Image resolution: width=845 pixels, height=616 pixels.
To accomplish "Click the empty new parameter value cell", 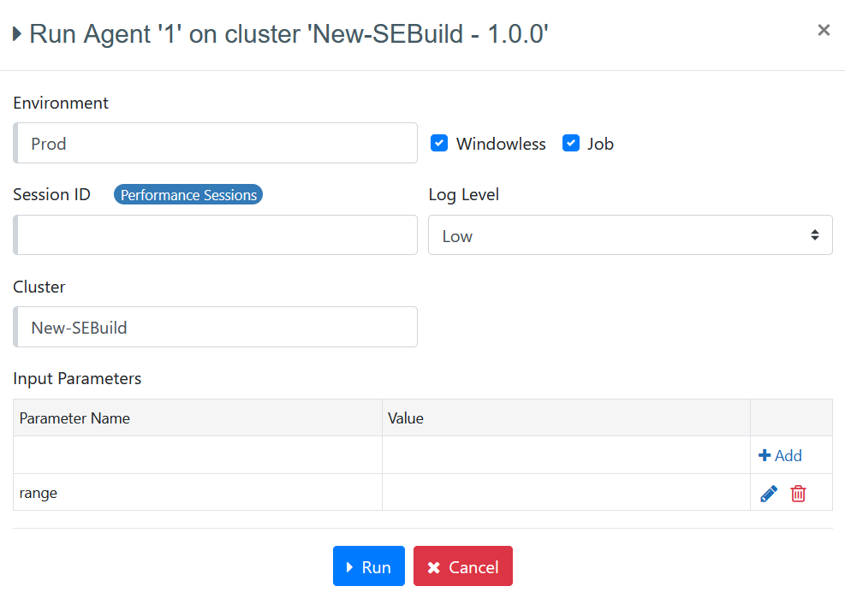I will pos(566,455).
